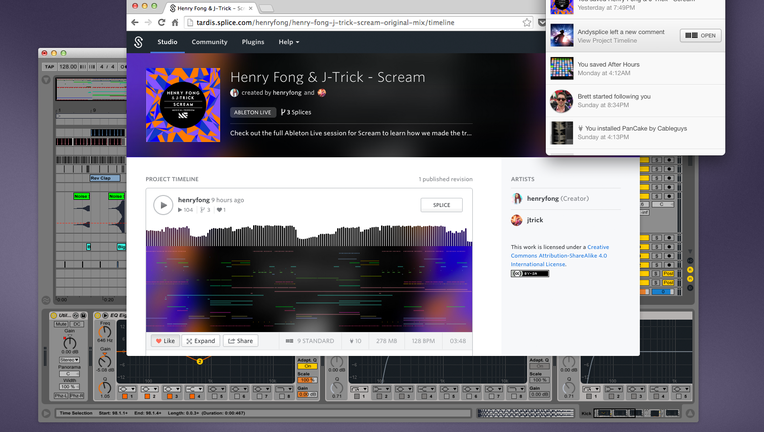Click the Ableton overview toggle at top left
Image resolution: width=764 pixels, height=432 pixels.
click(x=46, y=79)
